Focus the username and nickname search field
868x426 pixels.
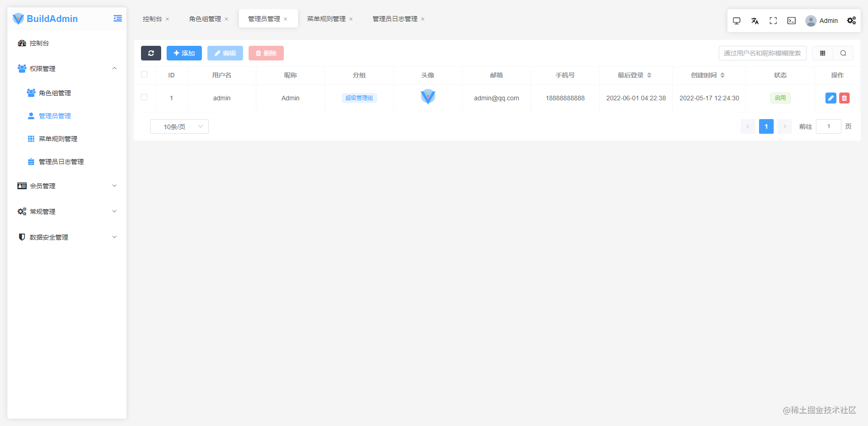(763, 53)
